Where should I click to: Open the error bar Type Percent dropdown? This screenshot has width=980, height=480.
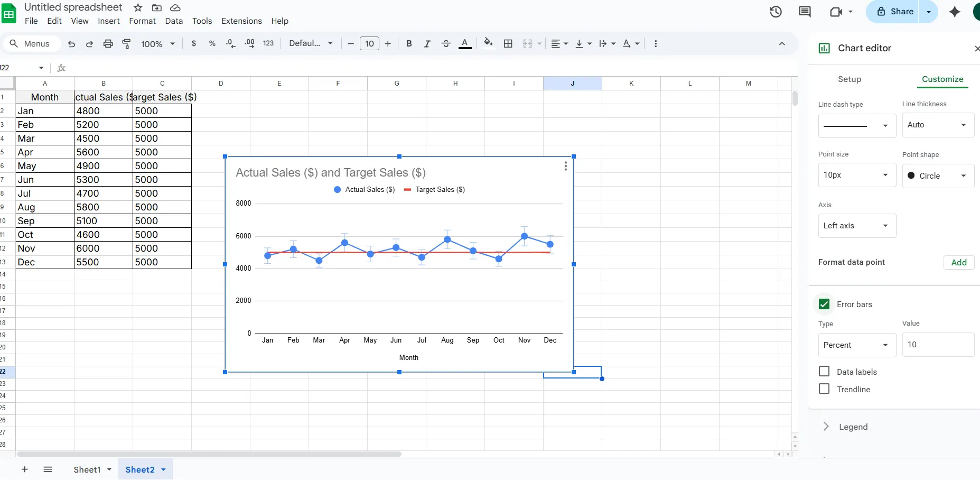pos(856,345)
